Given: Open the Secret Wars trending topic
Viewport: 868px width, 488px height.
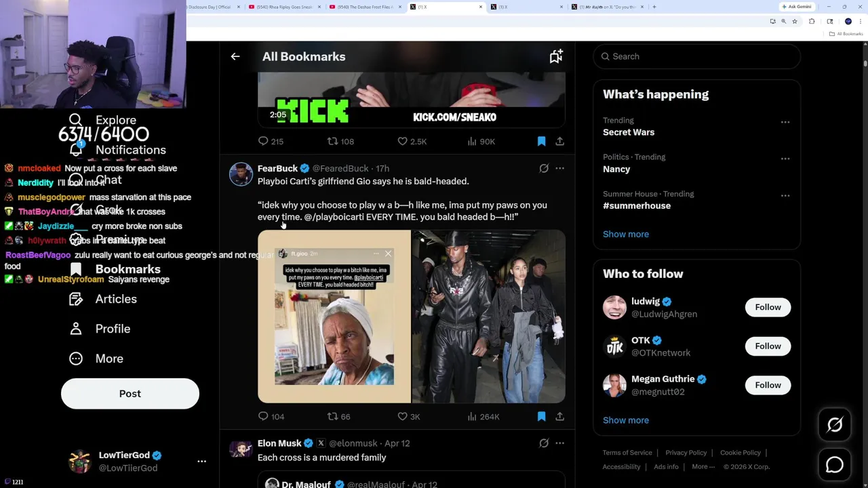Looking at the screenshot, I should tap(629, 132).
